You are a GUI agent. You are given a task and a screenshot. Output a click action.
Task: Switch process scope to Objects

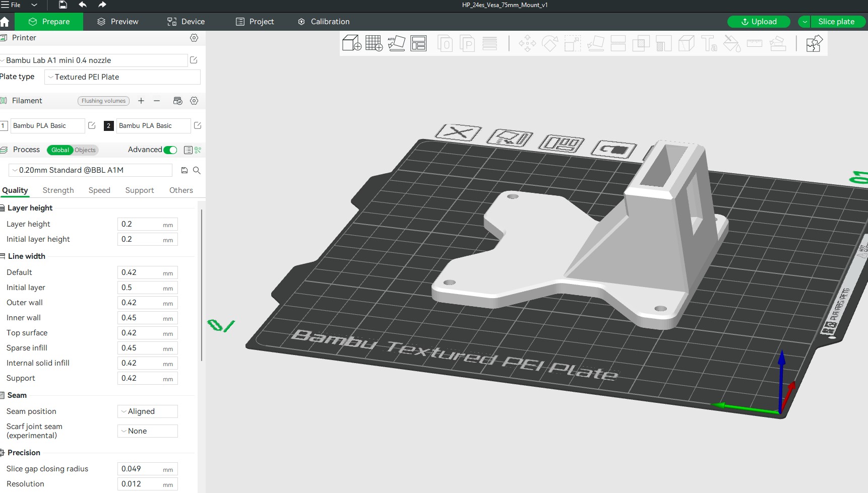pos(85,150)
